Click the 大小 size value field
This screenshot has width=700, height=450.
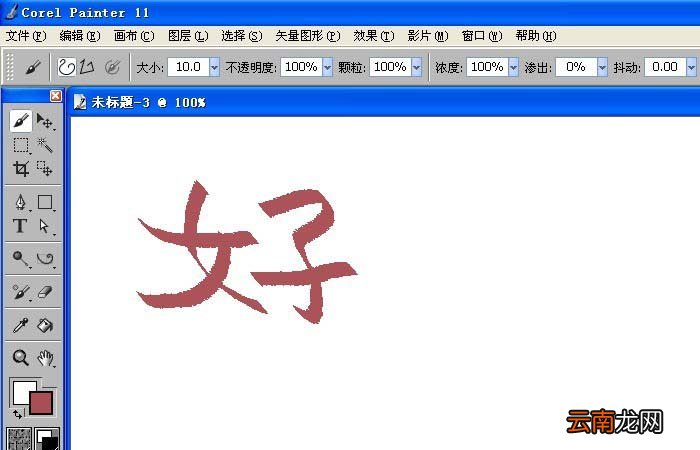(x=188, y=67)
